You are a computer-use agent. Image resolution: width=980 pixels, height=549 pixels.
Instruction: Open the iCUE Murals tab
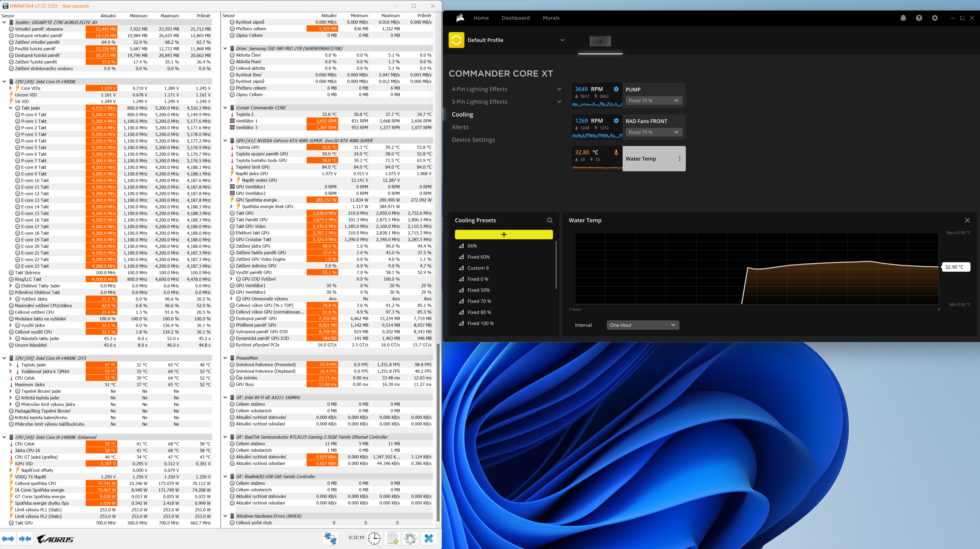click(x=551, y=18)
